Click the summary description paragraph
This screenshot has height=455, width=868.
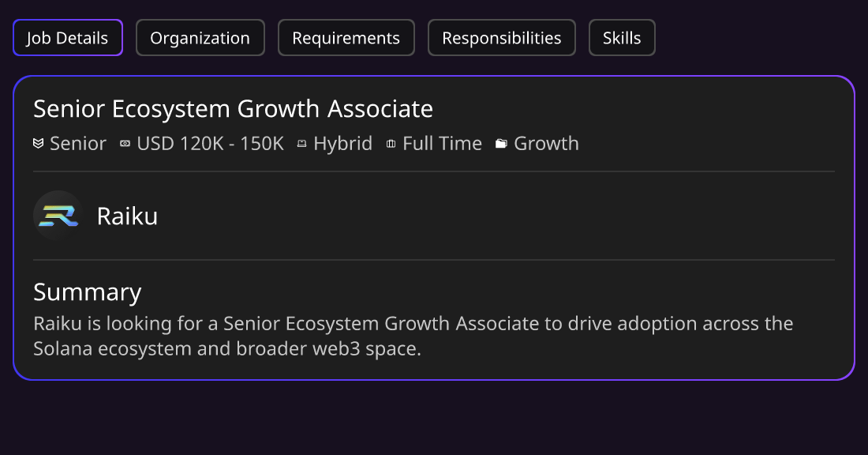click(413, 336)
